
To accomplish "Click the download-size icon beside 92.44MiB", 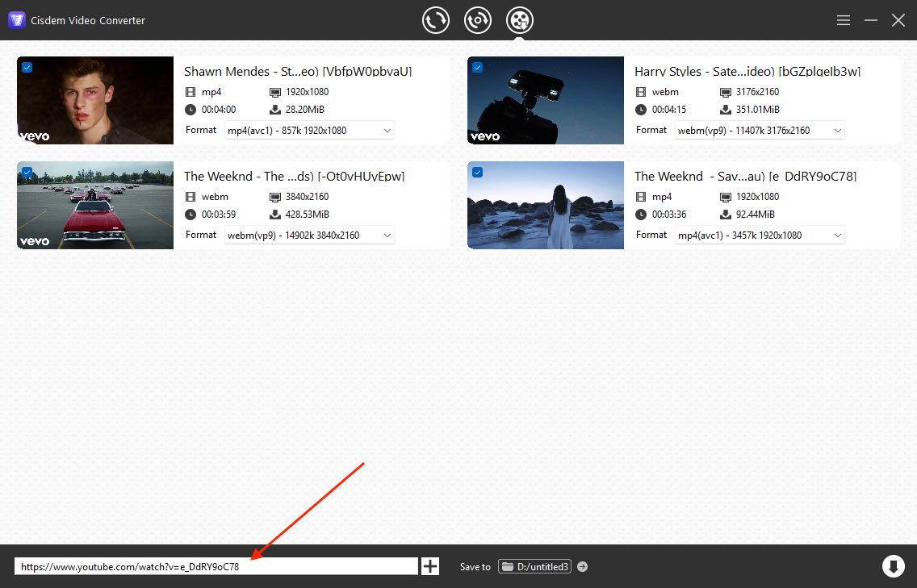I will (x=725, y=214).
